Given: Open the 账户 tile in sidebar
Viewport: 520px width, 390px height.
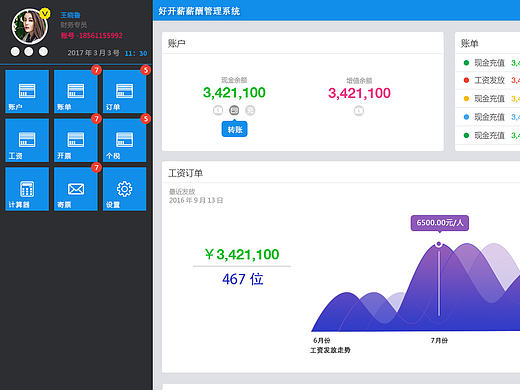Looking at the screenshot, I should (27, 91).
